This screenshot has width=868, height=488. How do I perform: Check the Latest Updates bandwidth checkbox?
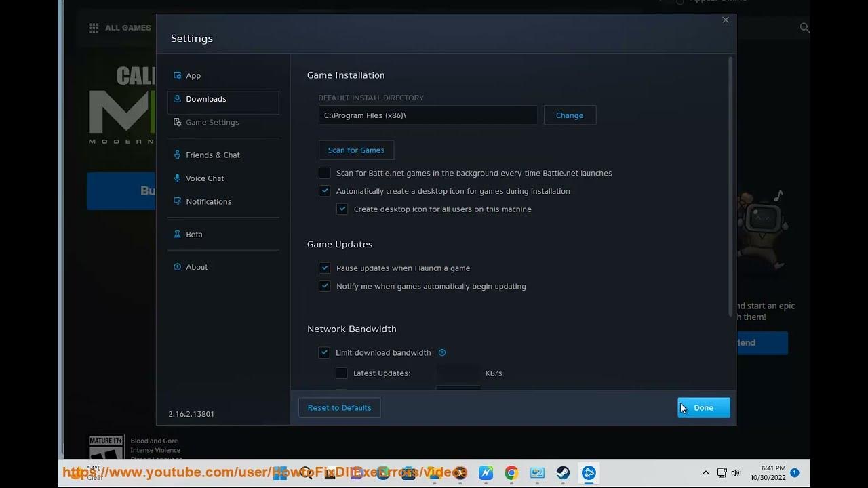(342, 373)
